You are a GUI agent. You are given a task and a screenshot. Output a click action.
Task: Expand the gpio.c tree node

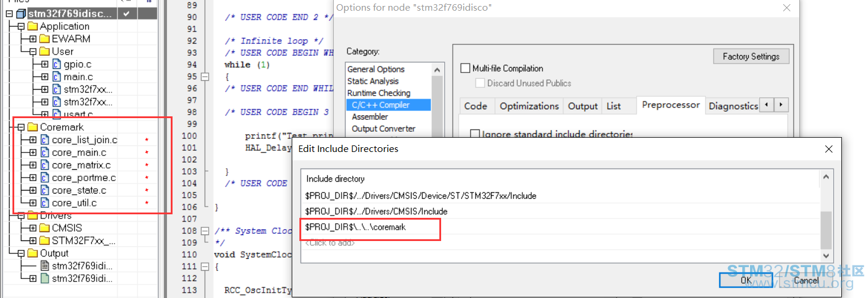44,64
